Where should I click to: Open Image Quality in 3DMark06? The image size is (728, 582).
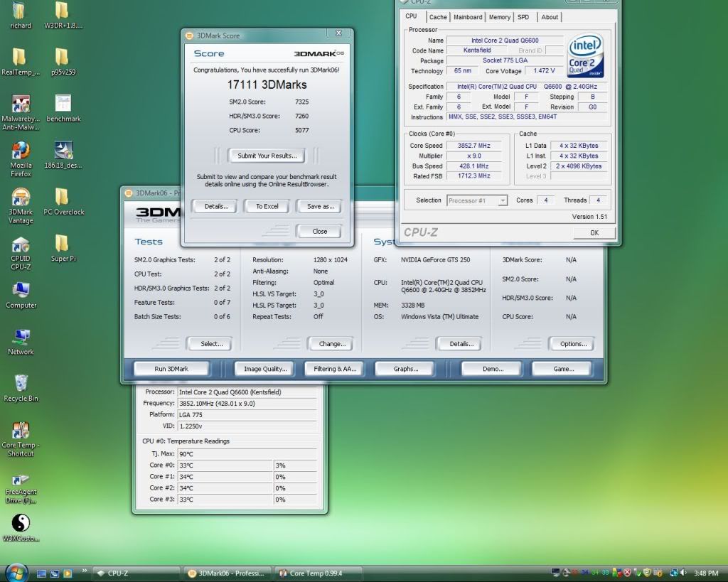[265, 369]
